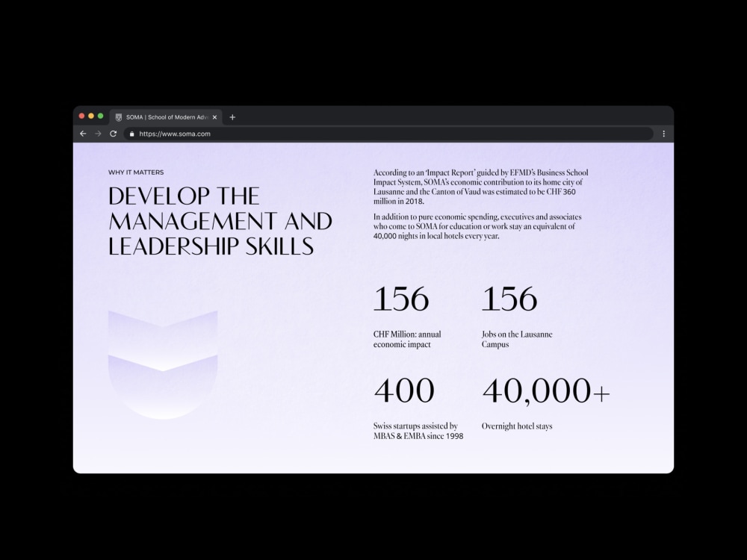The width and height of the screenshot is (747, 560).
Task: Click the padlock icon in address bar
Action: (132, 134)
